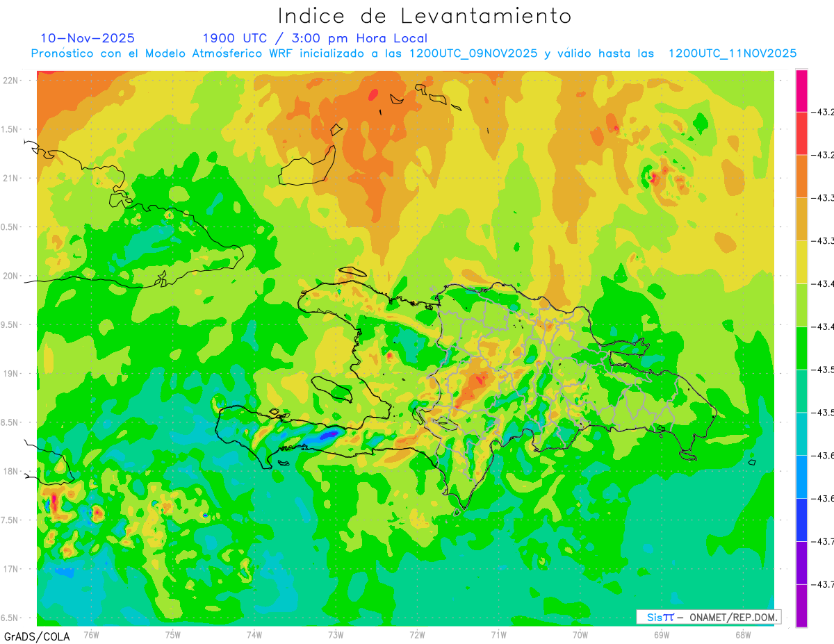Click the "Pronostico con el Modelo Atmosferico WRF" line
This screenshot has height=644, width=834.
pos(414,53)
